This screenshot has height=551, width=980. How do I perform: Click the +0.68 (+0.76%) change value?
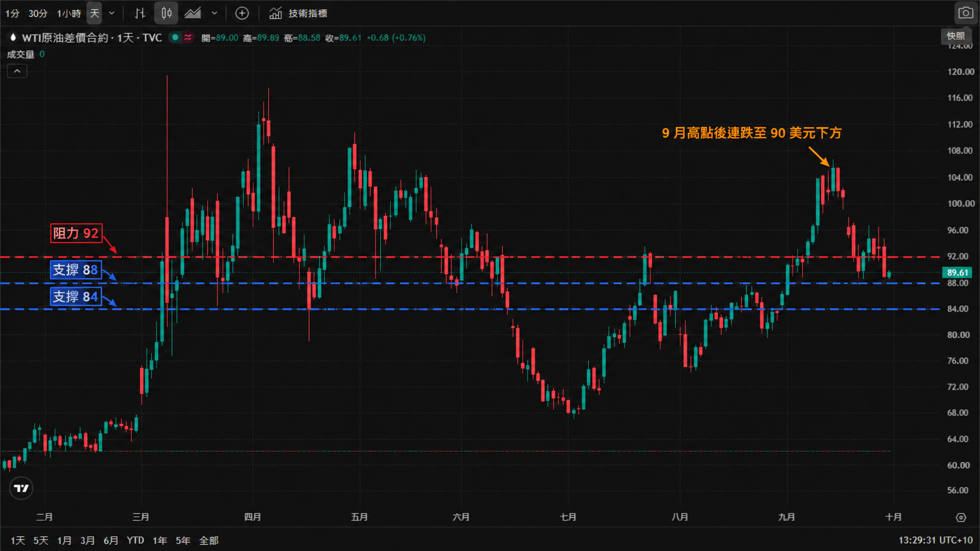click(x=396, y=38)
